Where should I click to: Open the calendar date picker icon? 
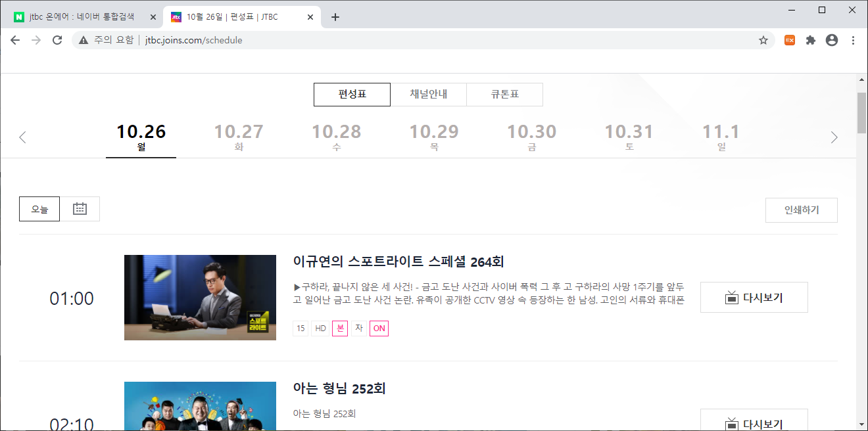(x=80, y=209)
